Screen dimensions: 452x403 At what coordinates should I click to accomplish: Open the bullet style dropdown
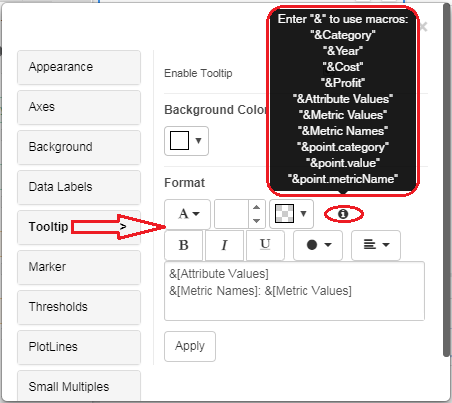tap(318, 245)
